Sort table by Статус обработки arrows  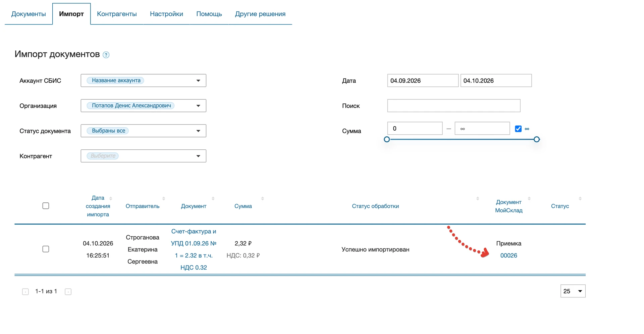[x=478, y=198]
